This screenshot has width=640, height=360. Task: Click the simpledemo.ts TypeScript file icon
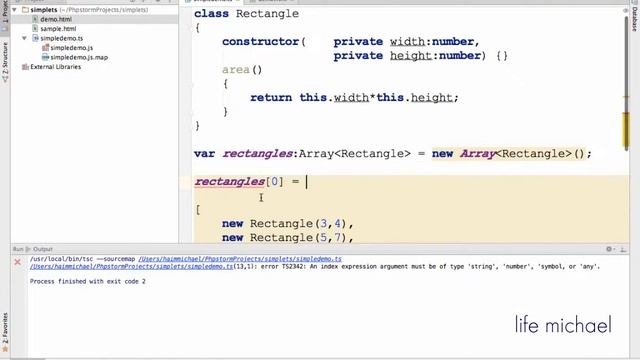tap(36, 38)
